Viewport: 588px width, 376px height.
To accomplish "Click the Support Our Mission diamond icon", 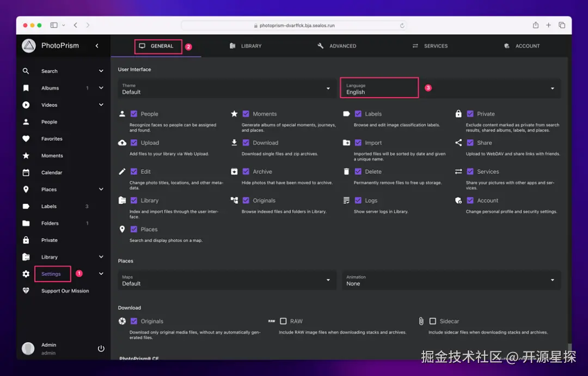I will [26, 290].
